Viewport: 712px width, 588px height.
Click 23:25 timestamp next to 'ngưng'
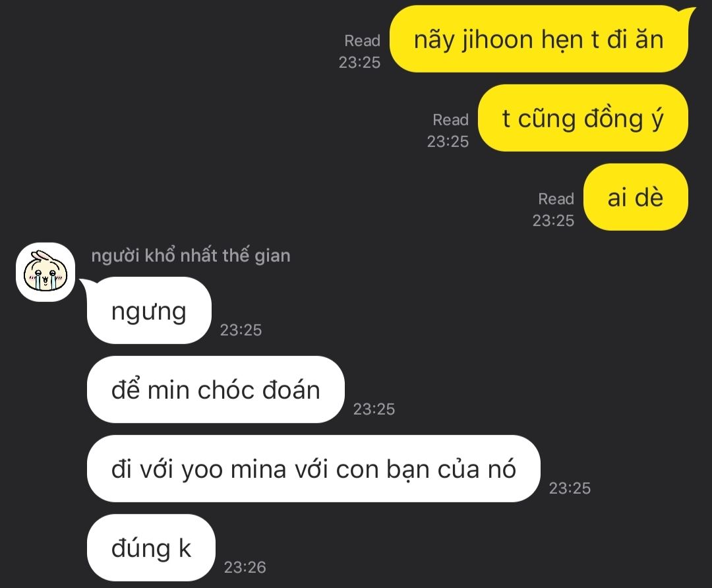[241, 330]
